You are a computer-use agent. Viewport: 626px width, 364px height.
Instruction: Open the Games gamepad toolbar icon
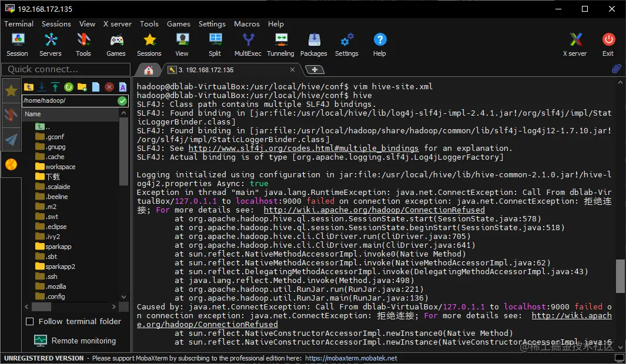point(116,45)
